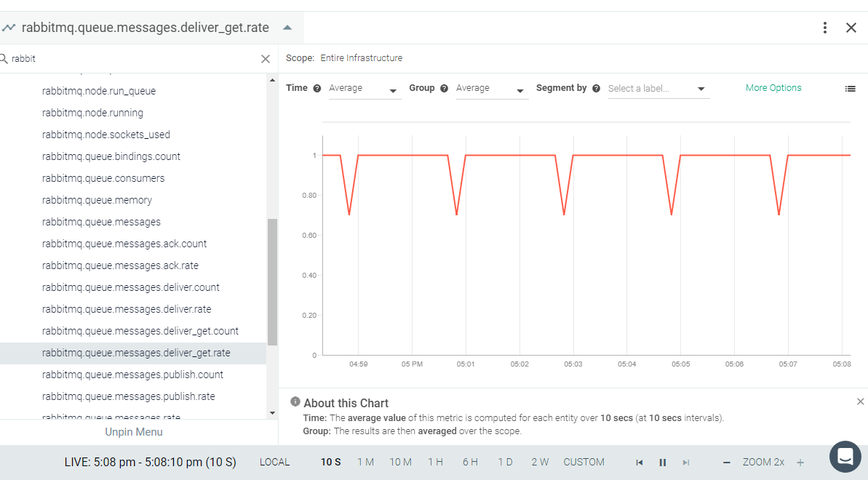Click the search magnifier icon
Screen dimensions: 868x480
(x=4, y=59)
